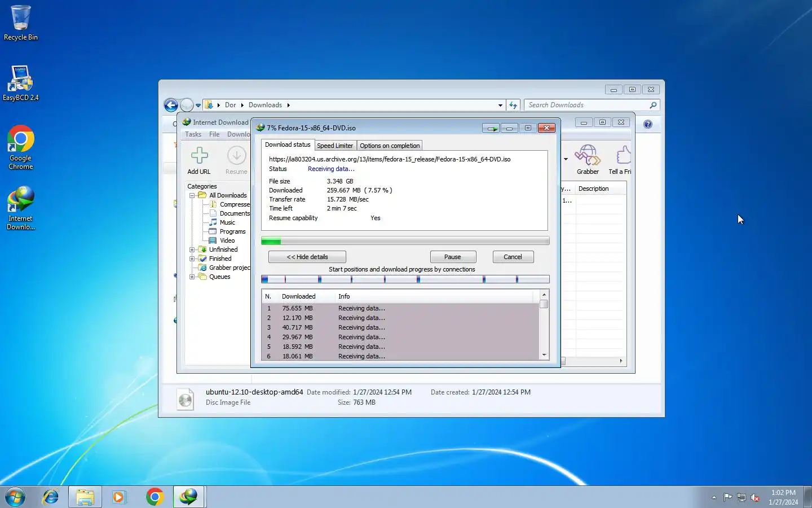Switch to the Download status tab

pyautogui.click(x=288, y=144)
